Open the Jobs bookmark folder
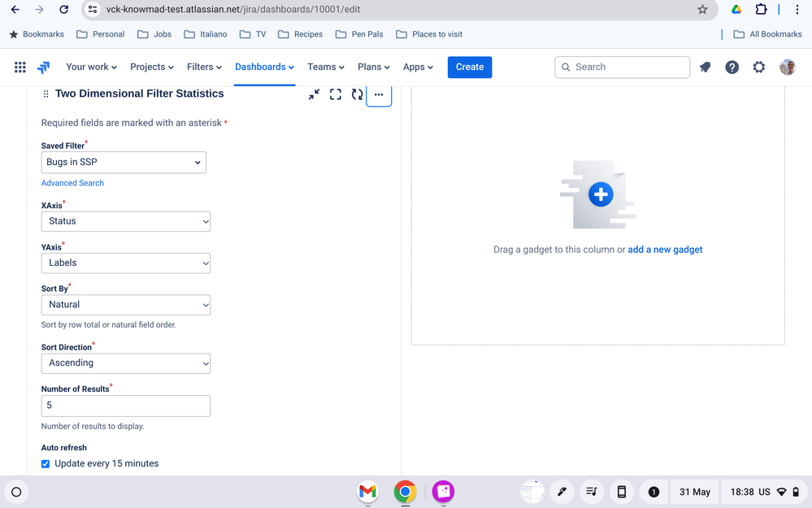This screenshot has width=812, height=508. [x=154, y=34]
